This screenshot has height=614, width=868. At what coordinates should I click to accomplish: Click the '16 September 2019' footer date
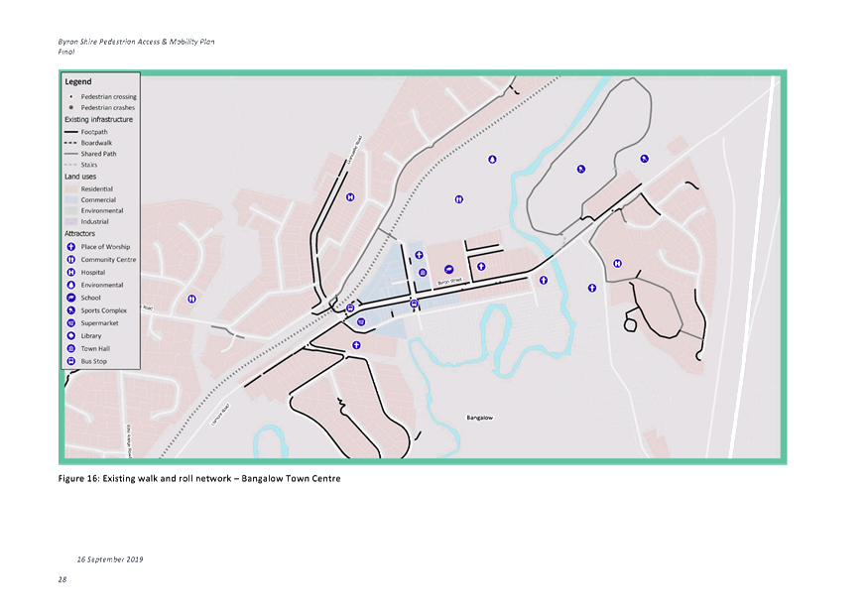(x=110, y=559)
